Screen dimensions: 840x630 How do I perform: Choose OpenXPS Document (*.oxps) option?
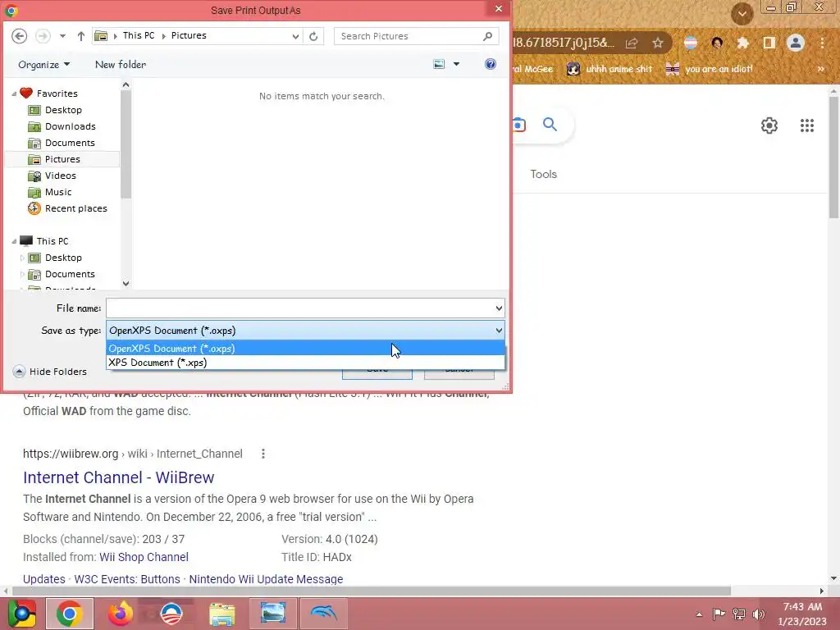[x=305, y=348]
